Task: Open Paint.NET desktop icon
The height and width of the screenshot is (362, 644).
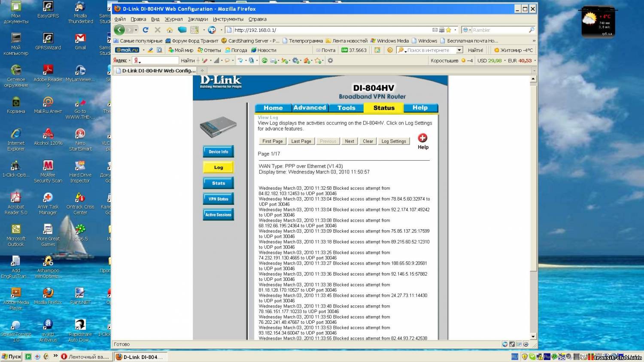Action: tap(80, 296)
